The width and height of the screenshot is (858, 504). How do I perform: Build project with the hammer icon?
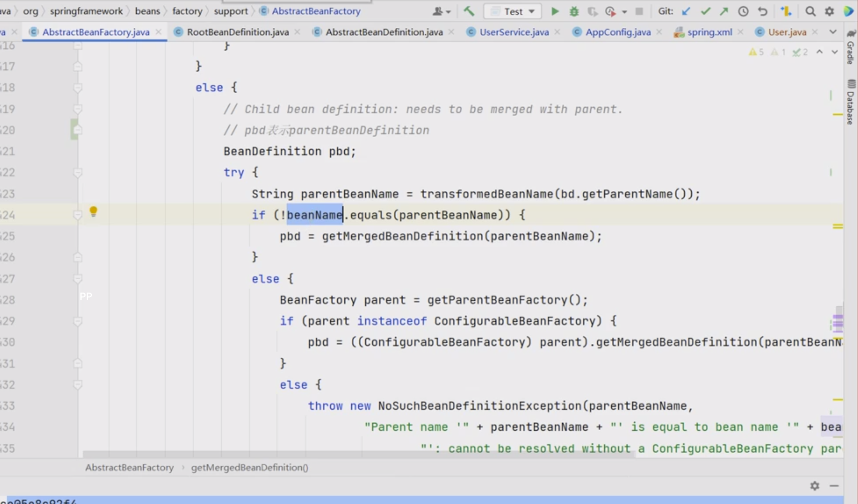469,11
